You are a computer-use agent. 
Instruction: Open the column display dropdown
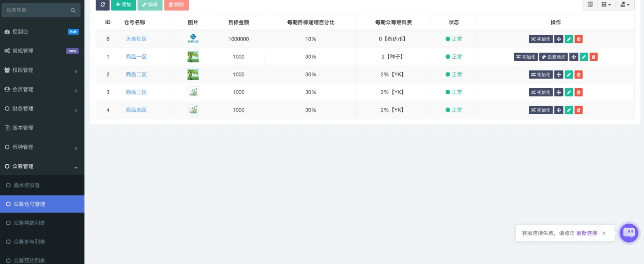pyautogui.click(x=606, y=4)
